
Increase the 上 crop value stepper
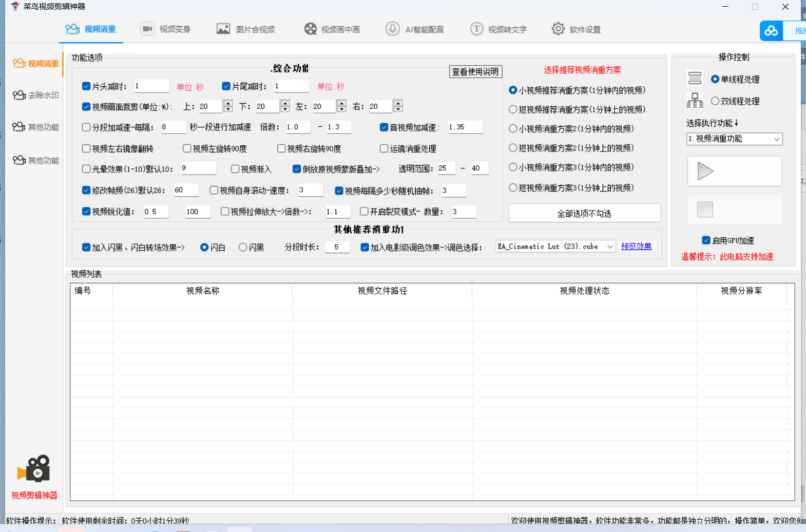(x=228, y=103)
